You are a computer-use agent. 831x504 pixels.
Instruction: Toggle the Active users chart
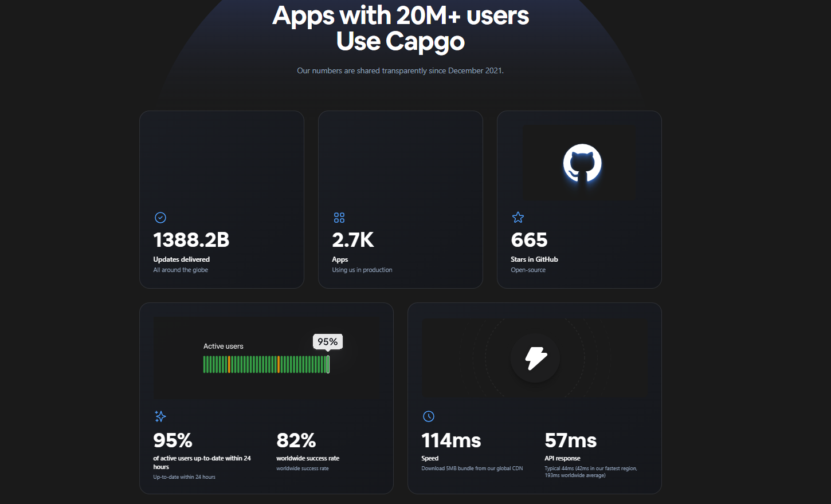point(266,358)
